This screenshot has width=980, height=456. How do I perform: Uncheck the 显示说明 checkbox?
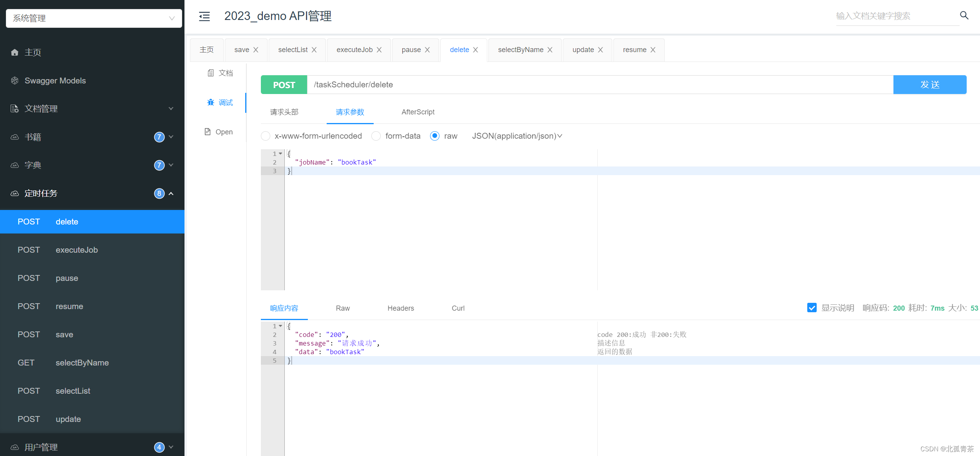(x=812, y=308)
